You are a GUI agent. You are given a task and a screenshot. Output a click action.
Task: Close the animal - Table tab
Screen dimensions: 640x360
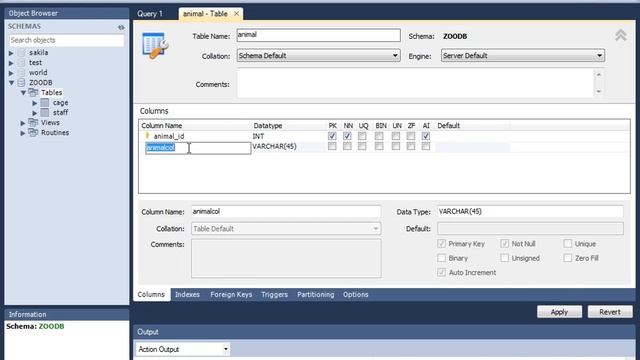pyautogui.click(x=236, y=14)
